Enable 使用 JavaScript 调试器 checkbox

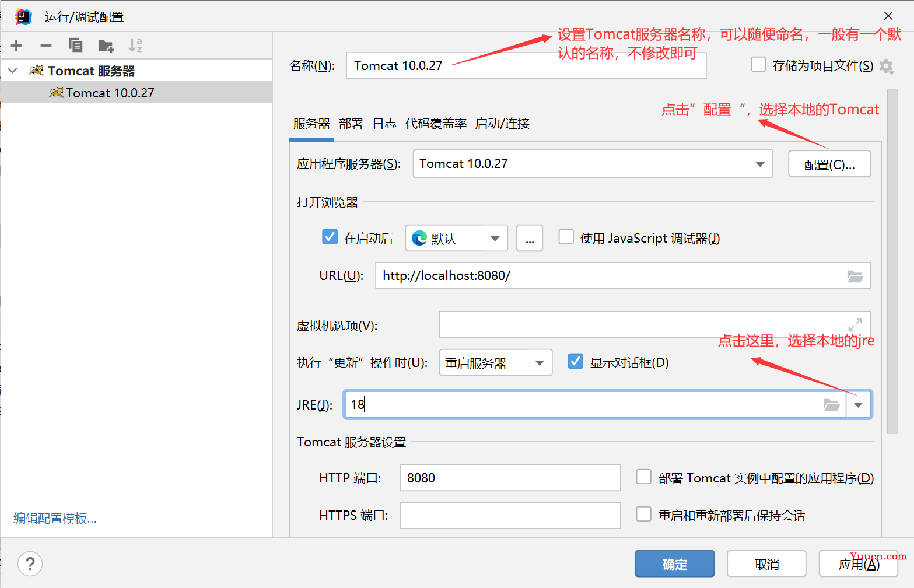(566, 237)
